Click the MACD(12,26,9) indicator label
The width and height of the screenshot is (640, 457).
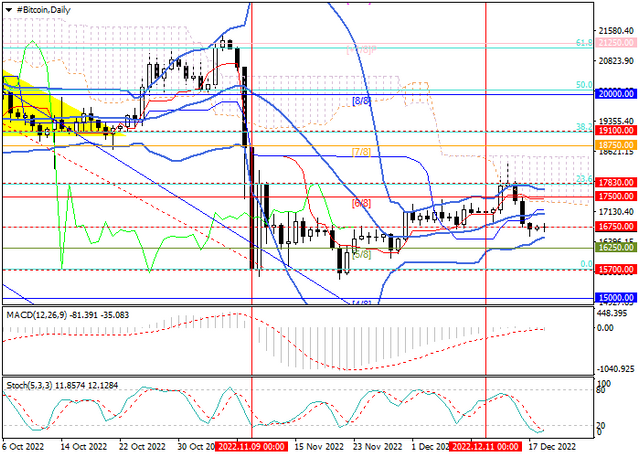pos(37,315)
